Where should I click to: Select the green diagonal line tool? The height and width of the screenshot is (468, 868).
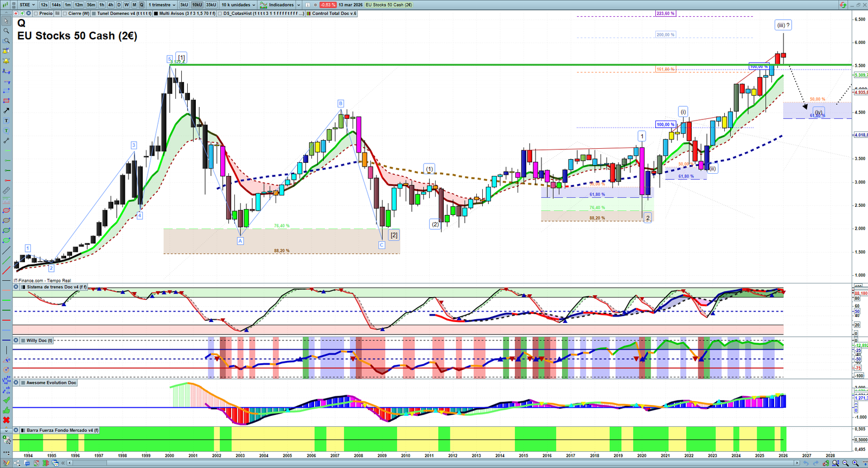[x=7, y=260]
